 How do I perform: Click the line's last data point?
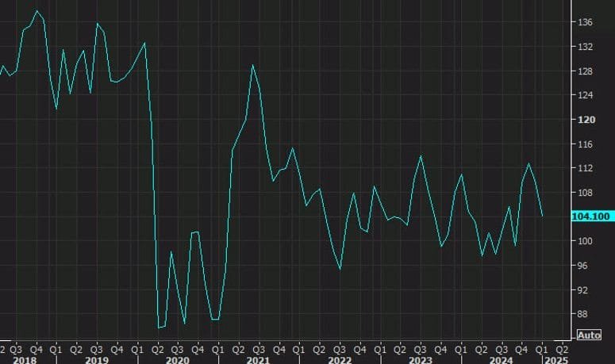(543, 216)
